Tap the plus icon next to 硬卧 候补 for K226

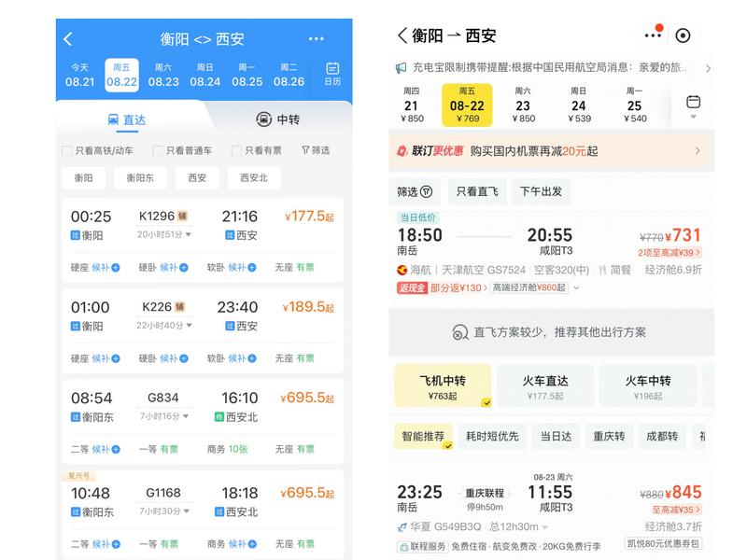[184, 358]
